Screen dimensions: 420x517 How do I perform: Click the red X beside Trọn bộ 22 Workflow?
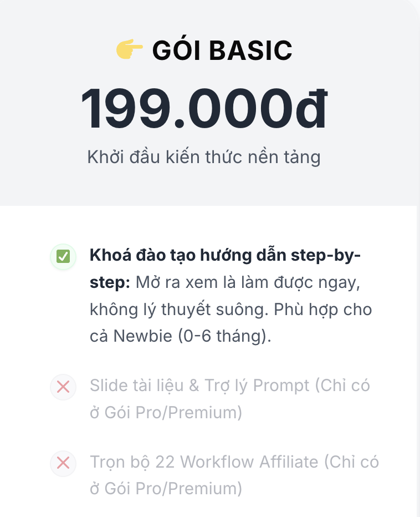coord(63,463)
